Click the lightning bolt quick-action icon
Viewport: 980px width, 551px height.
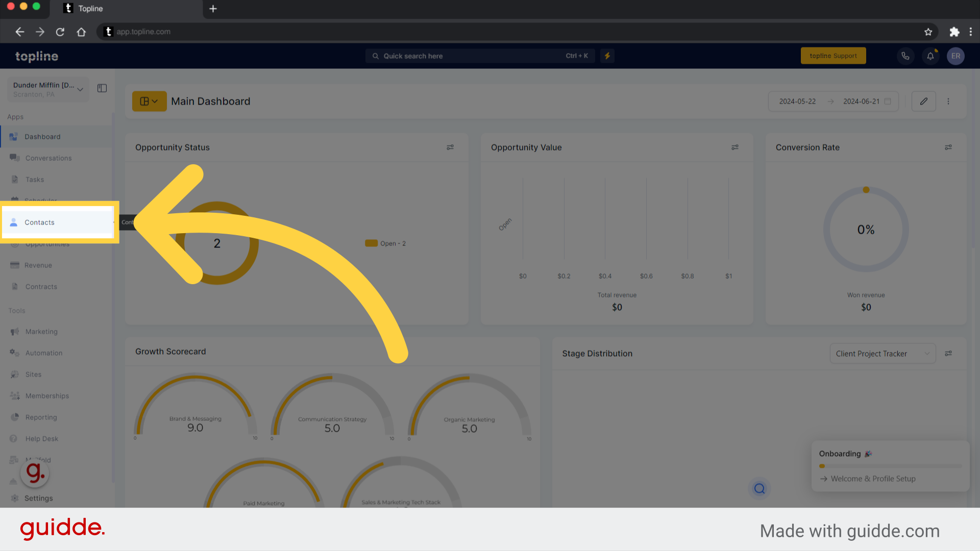pyautogui.click(x=607, y=55)
